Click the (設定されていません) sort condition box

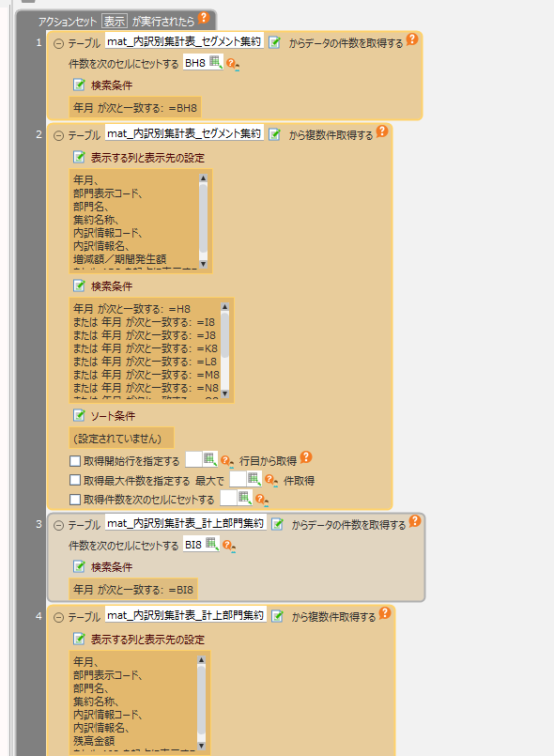[x=121, y=439]
